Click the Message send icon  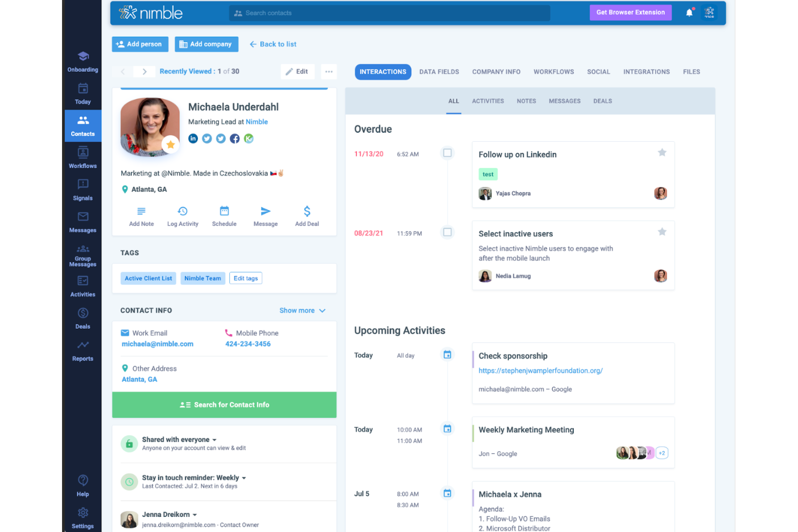(x=266, y=211)
